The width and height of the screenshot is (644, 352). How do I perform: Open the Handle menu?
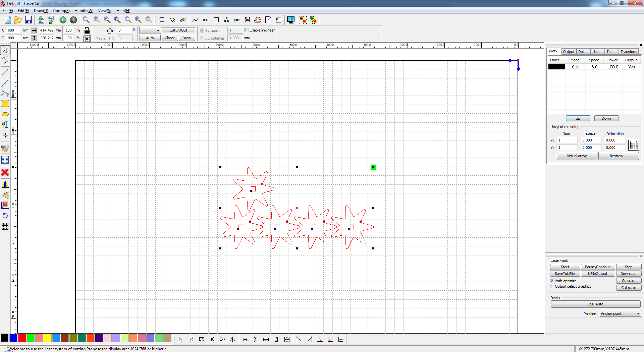click(84, 11)
